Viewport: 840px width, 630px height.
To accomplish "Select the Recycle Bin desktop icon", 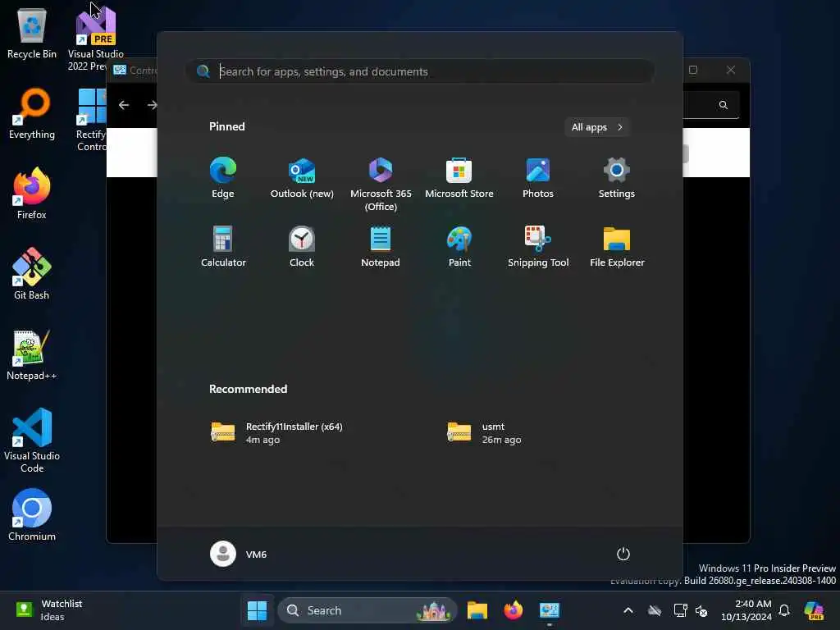I will 32,33.
